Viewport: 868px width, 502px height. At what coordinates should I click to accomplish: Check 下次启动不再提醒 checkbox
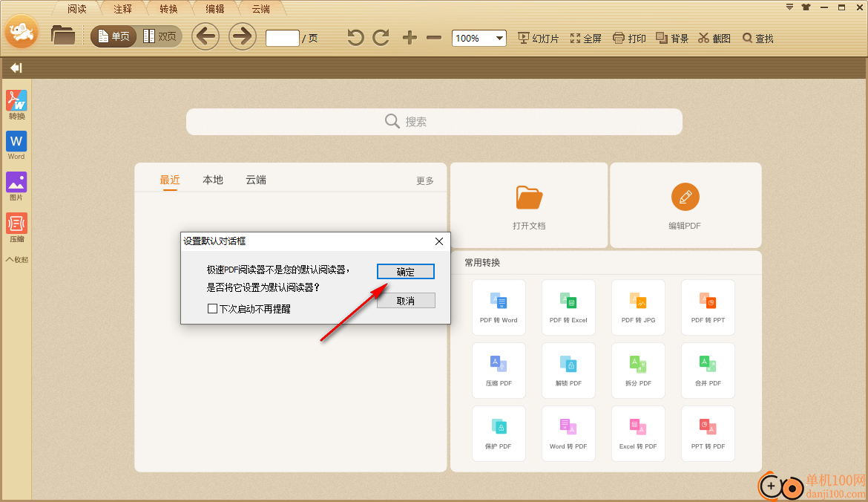coord(212,309)
